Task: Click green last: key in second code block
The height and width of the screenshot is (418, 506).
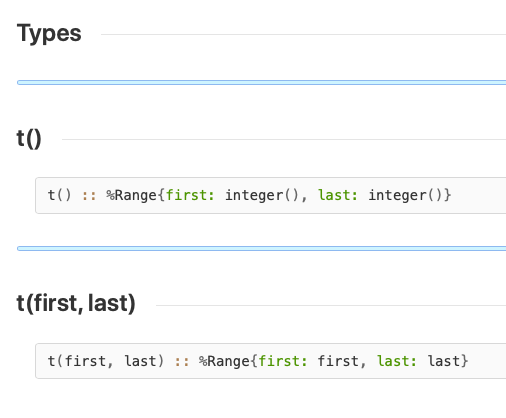Action: tap(397, 361)
